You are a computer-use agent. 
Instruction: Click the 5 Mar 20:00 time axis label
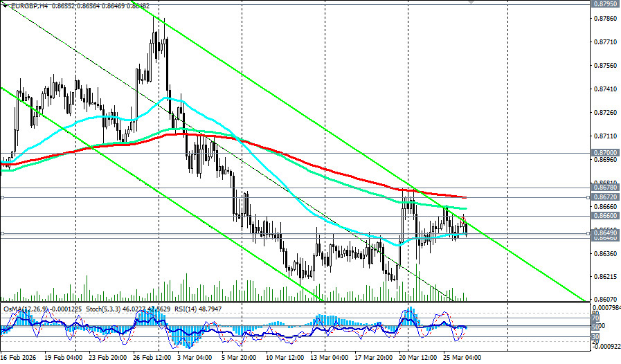240,358
